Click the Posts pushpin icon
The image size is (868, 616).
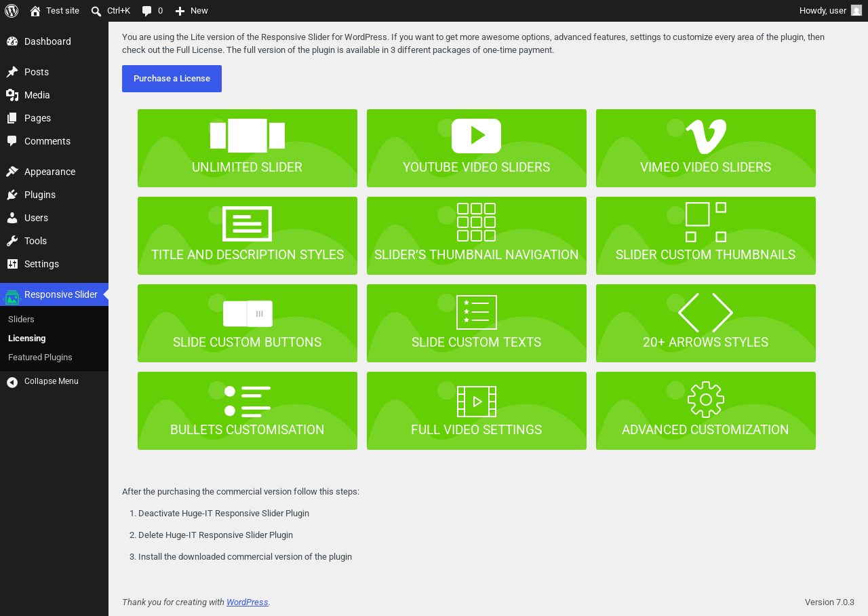pos(12,72)
